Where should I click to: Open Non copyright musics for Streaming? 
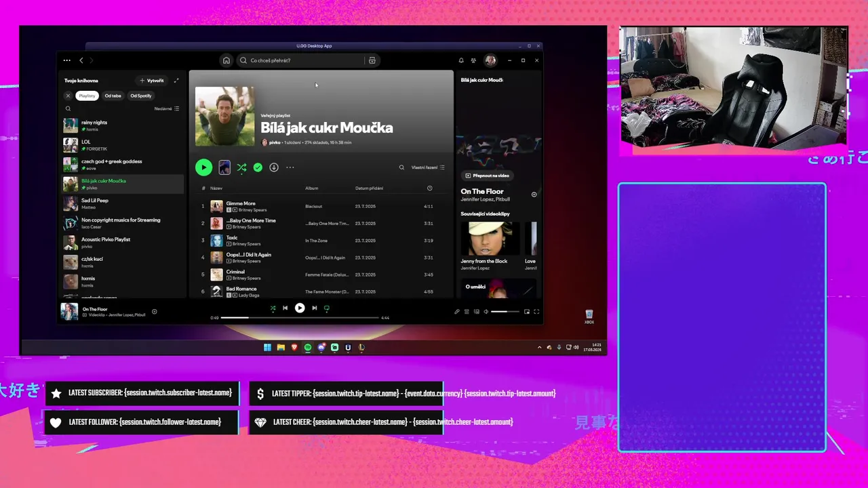tap(123, 223)
